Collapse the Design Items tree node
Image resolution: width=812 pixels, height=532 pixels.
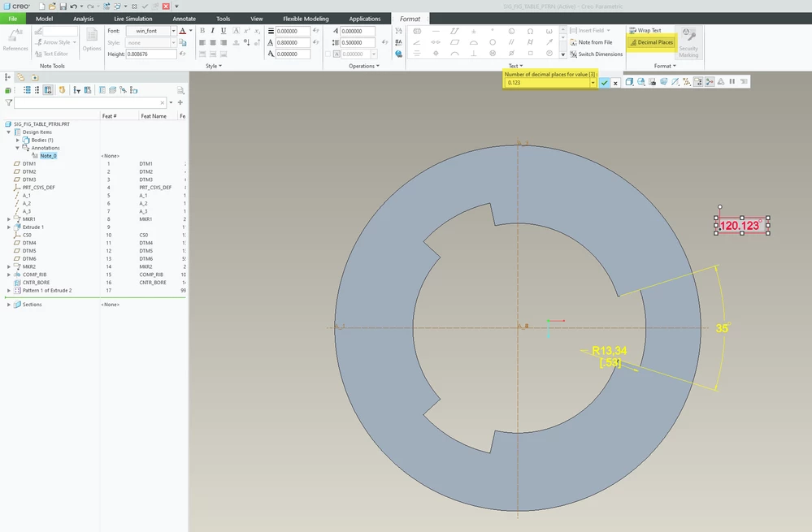point(9,132)
